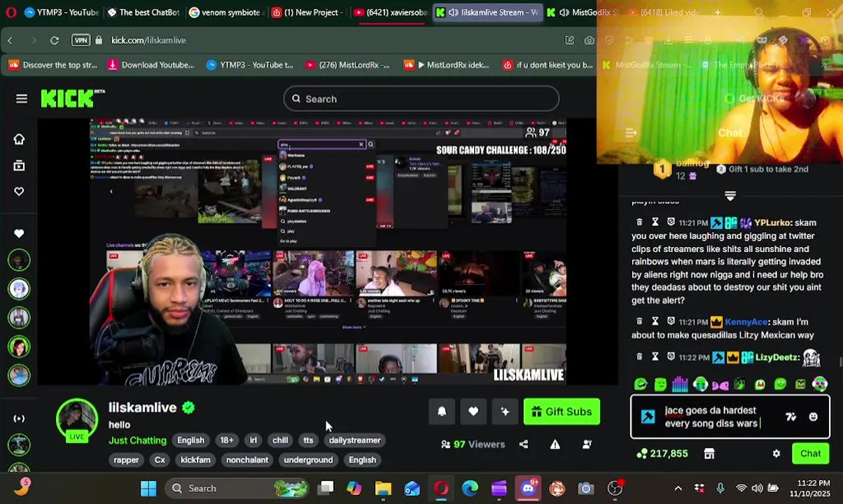Timeout YPLurko using the hourglass icon
Image resolution: width=843 pixels, height=504 pixels.
click(655, 223)
